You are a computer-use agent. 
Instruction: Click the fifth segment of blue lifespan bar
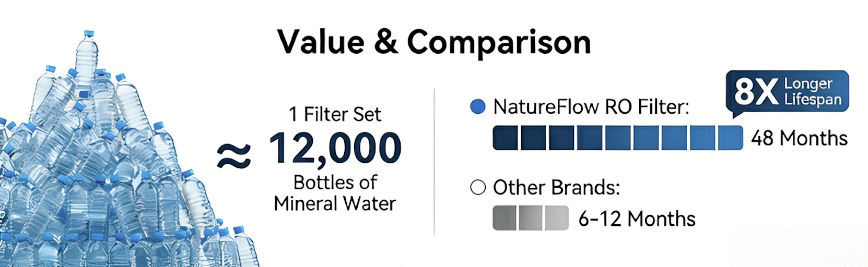[618, 138]
